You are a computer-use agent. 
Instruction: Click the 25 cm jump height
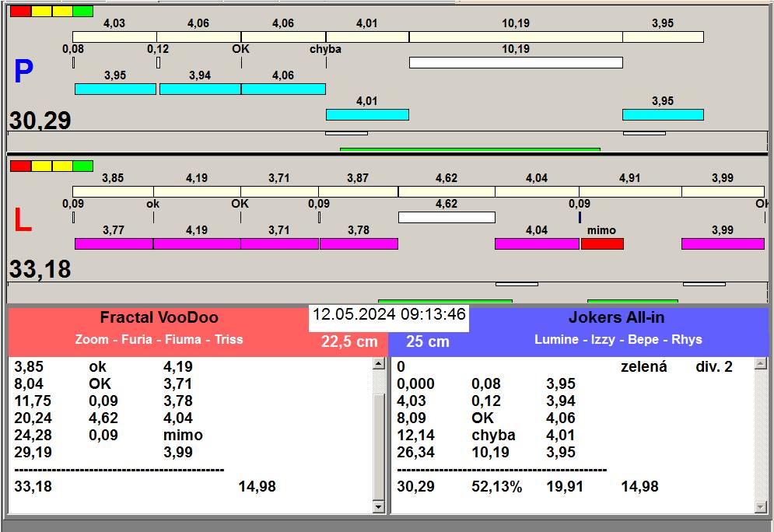[x=428, y=341]
